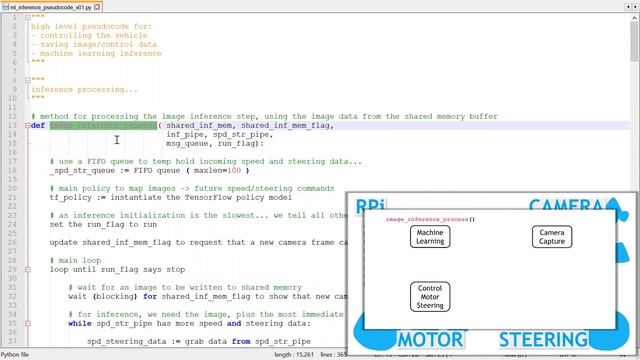Click the 'def' keyword on line 13
Viewport: 640px width, 360px height.
(x=38, y=125)
